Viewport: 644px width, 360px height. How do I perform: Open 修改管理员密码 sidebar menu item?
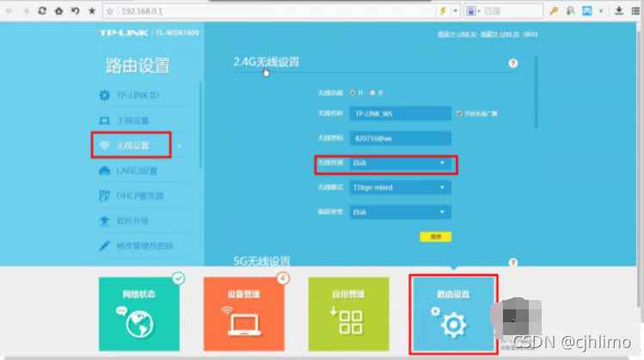(x=142, y=246)
